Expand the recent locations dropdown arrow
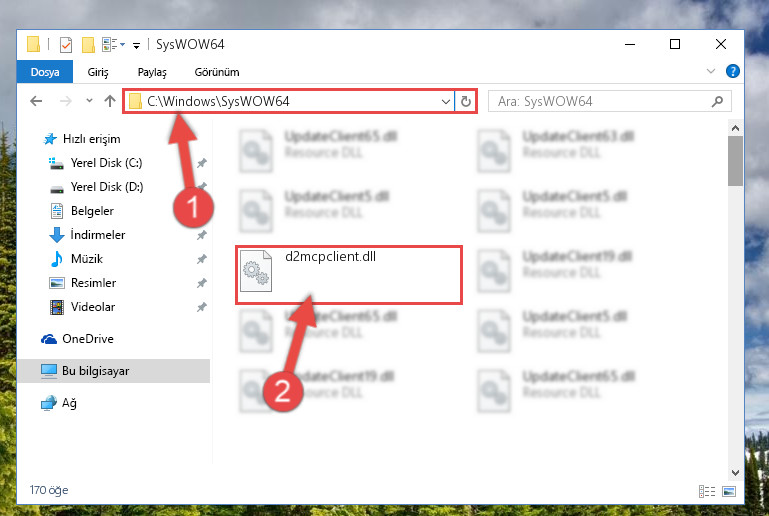Screen dimensions: 769x516 (x=89, y=101)
